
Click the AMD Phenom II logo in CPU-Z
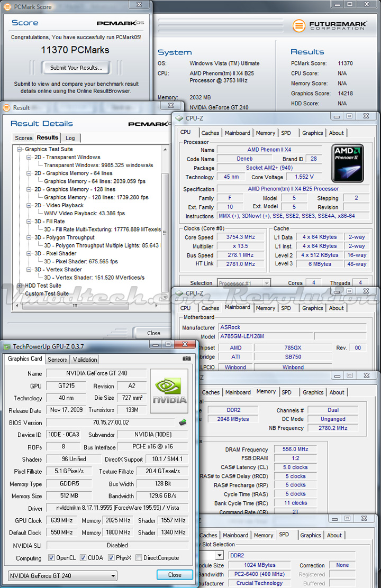[348, 163]
